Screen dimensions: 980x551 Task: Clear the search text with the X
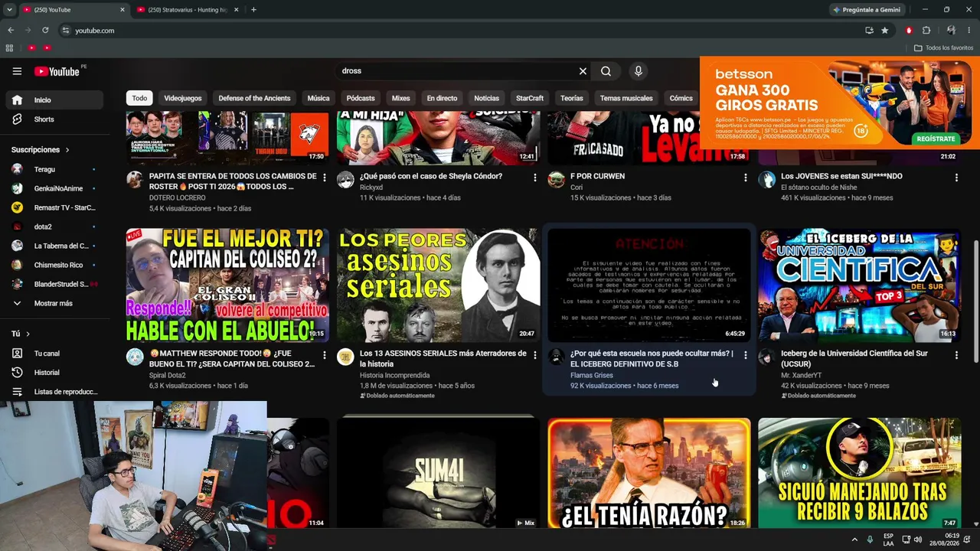tap(583, 71)
